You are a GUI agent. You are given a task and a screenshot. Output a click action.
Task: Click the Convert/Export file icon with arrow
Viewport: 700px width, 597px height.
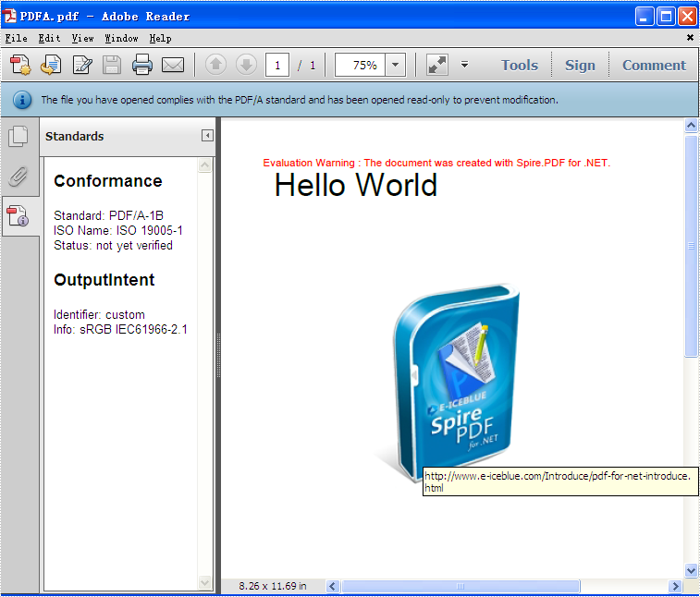(51, 65)
